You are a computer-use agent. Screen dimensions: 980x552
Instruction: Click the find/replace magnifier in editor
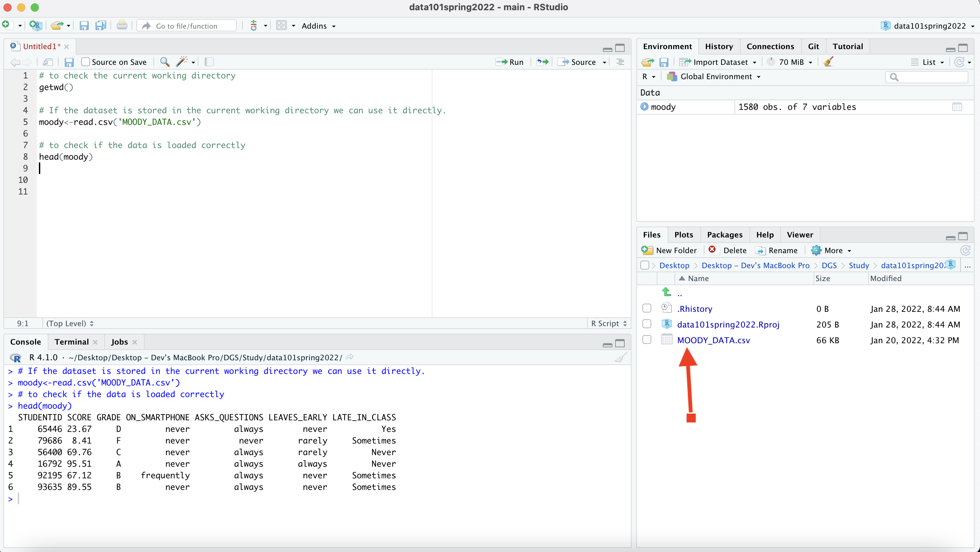[x=164, y=62]
